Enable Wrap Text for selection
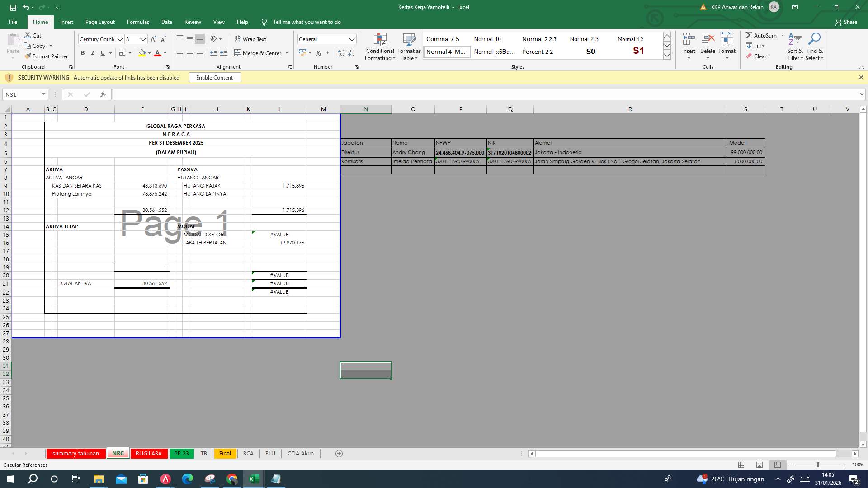Image resolution: width=868 pixels, height=488 pixels. click(250, 39)
